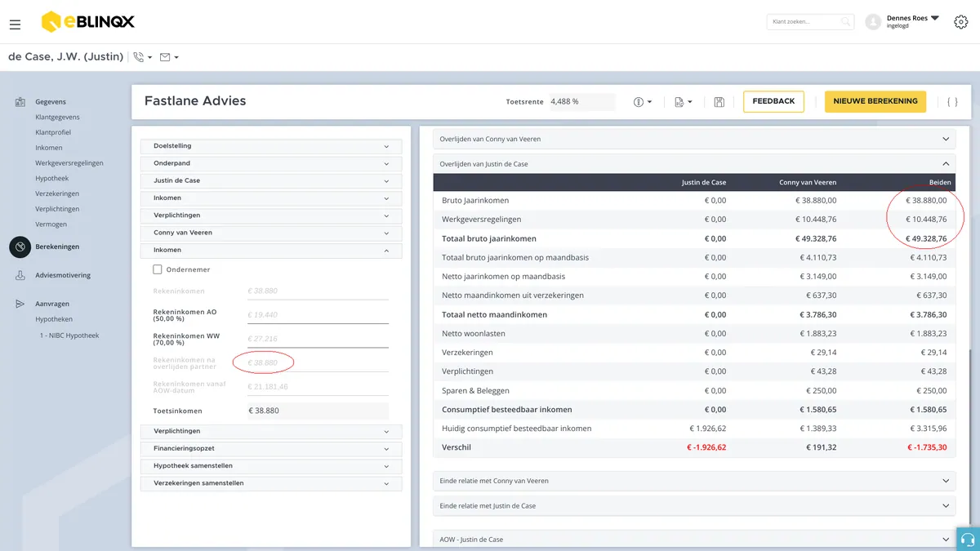This screenshot has height=551, width=980.
Task: Expand the Onderpand section
Action: [x=271, y=163]
